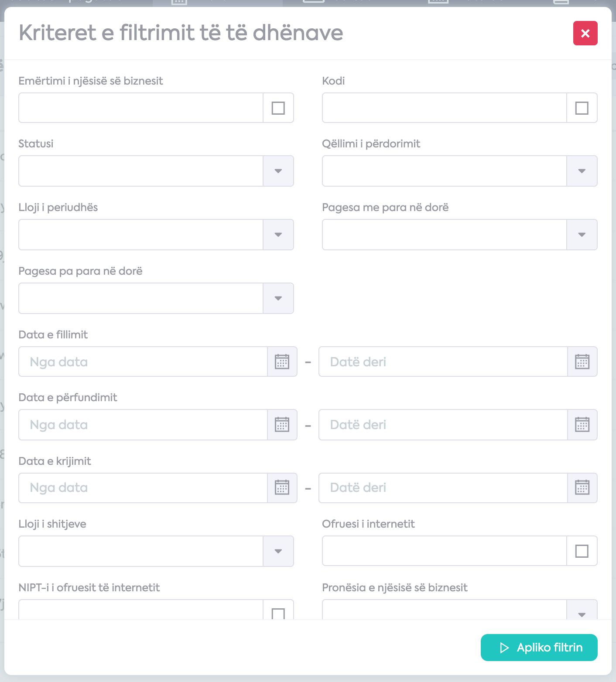
Task: Open calendar for Data e përfundimit Nga data
Action: (x=282, y=425)
